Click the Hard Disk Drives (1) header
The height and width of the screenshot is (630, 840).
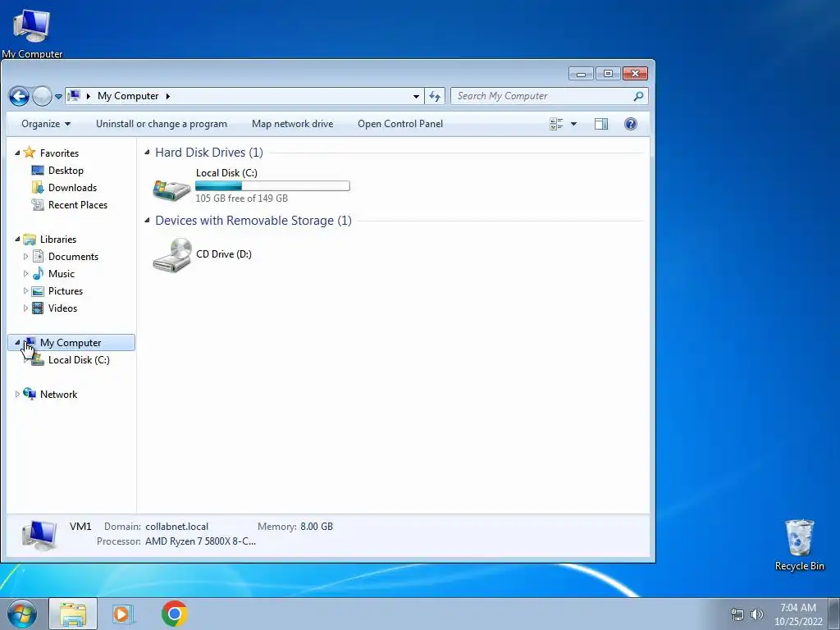(x=209, y=153)
